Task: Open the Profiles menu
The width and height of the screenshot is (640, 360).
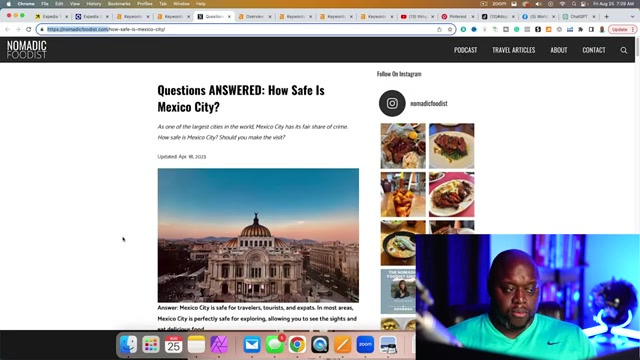Action: pyautogui.click(x=144, y=4)
